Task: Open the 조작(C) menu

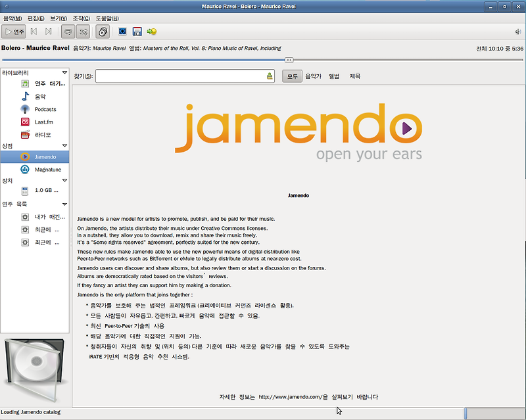Action: (81, 18)
